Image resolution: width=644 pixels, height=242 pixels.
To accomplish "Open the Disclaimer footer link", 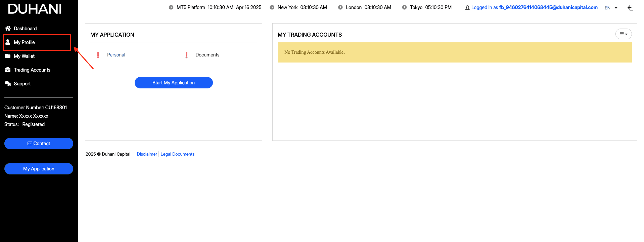I will (147, 154).
